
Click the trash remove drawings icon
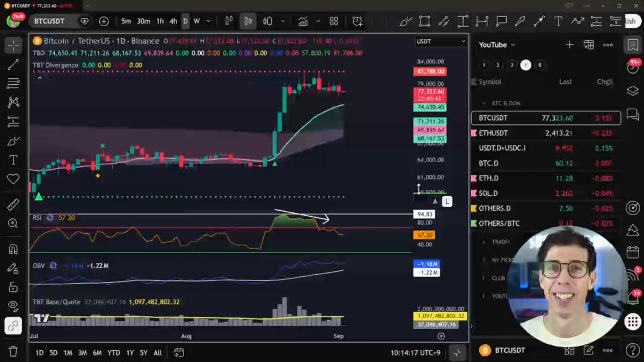(13, 351)
